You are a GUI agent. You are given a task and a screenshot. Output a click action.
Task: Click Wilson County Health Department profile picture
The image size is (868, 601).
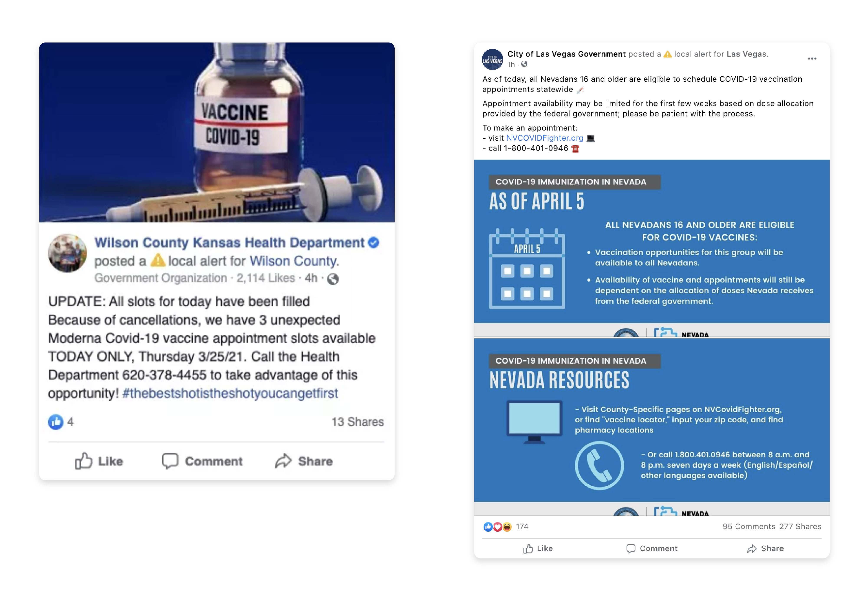coord(67,253)
